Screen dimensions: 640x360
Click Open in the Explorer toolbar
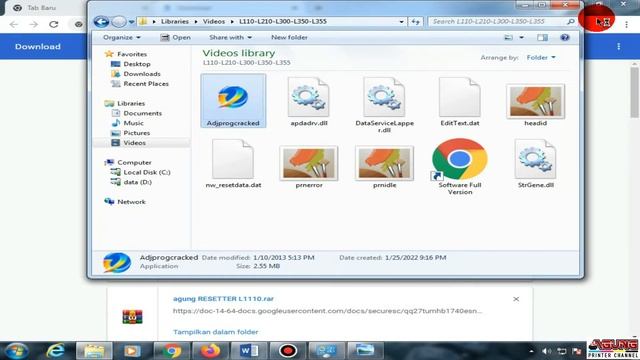(176, 37)
